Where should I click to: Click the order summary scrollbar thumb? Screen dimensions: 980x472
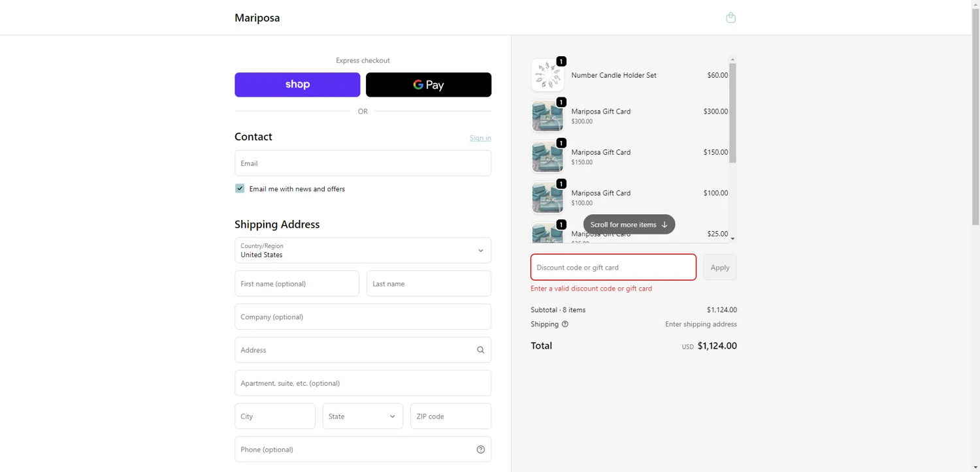tap(732, 113)
